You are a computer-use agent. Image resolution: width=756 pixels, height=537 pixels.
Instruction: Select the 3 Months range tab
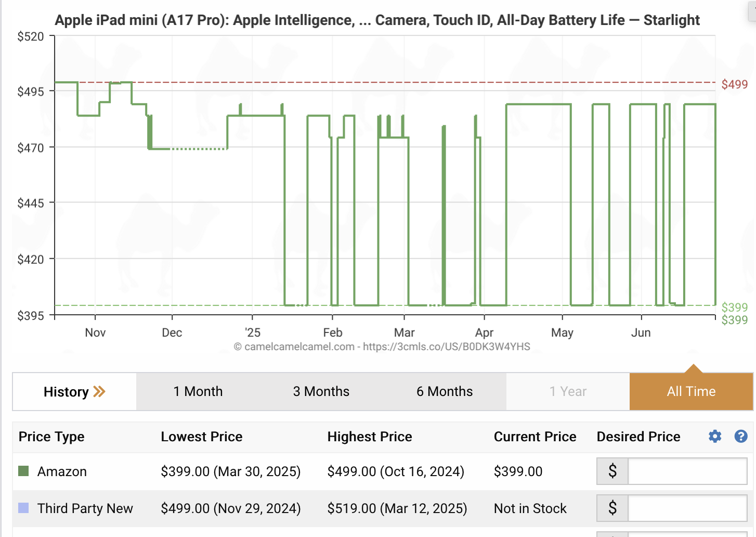tap(321, 392)
